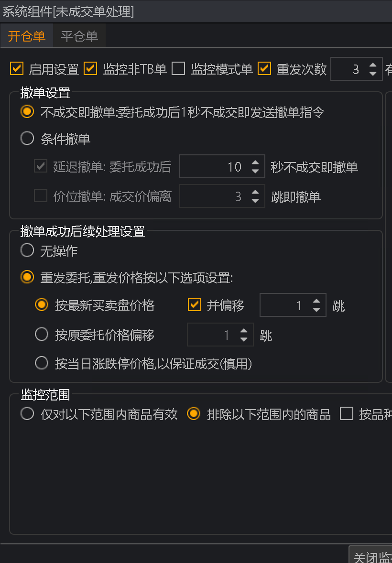Uncheck the 并偏移 checkbox

pyautogui.click(x=195, y=305)
